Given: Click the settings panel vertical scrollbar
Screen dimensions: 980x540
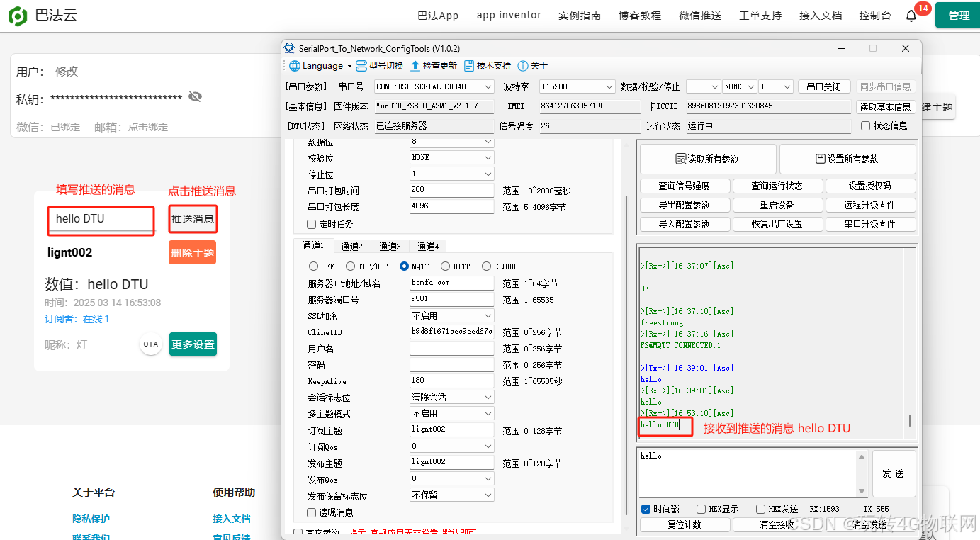Looking at the screenshot, I should pos(625,354).
